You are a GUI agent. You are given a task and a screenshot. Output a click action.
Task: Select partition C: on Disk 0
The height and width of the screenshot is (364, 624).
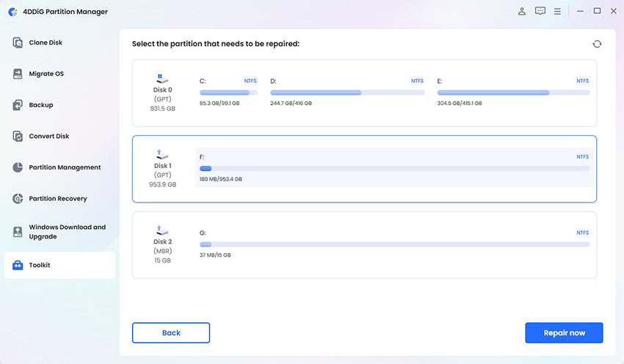tap(228, 92)
